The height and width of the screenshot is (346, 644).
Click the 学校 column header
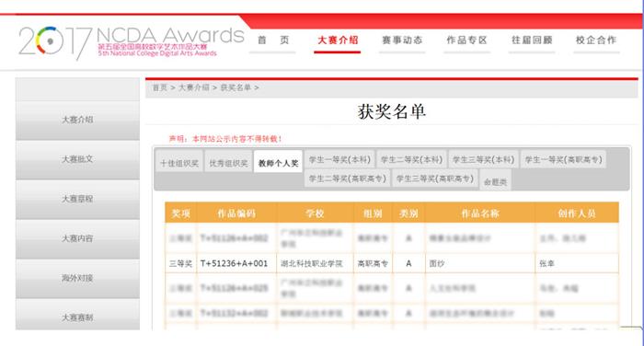(315, 213)
